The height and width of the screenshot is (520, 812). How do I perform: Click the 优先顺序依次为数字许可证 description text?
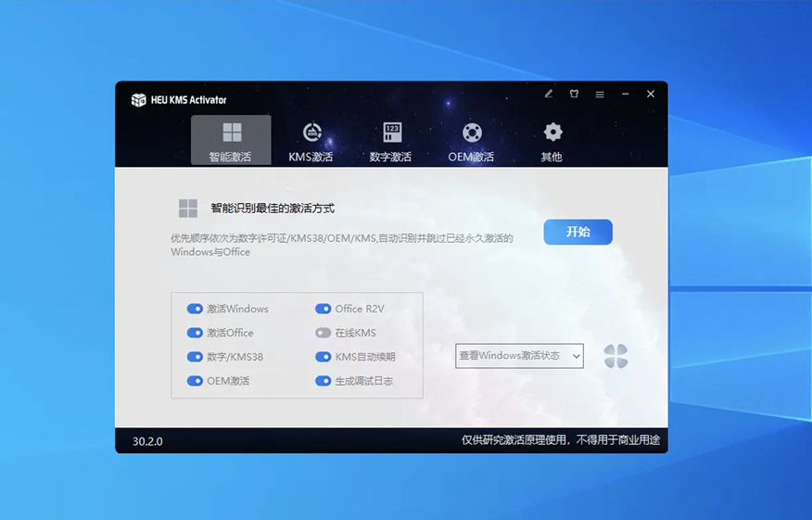point(342,245)
